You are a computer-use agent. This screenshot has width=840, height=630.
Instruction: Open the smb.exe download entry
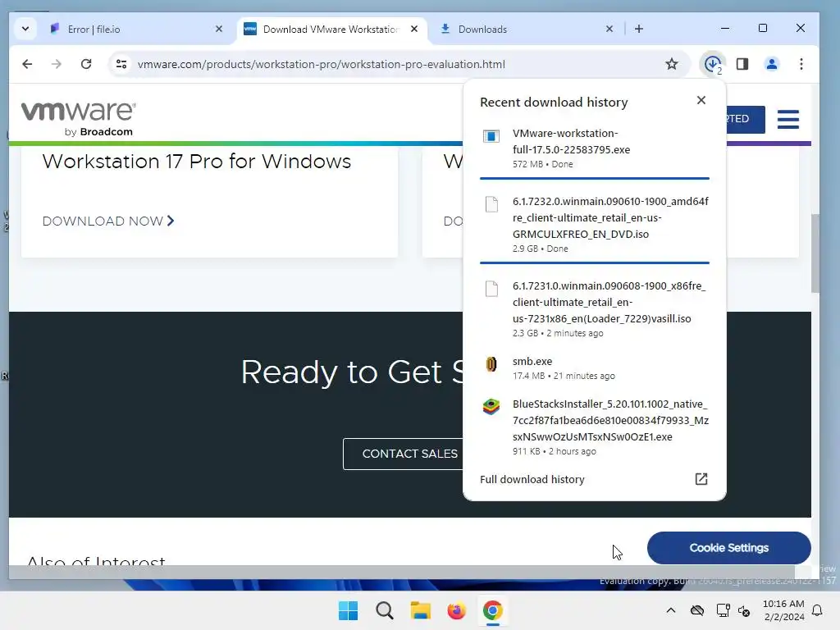pos(595,367)
